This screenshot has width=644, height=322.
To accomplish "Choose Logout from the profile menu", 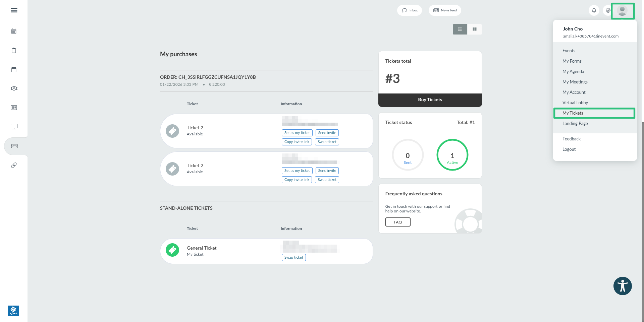I will (569, 149).
